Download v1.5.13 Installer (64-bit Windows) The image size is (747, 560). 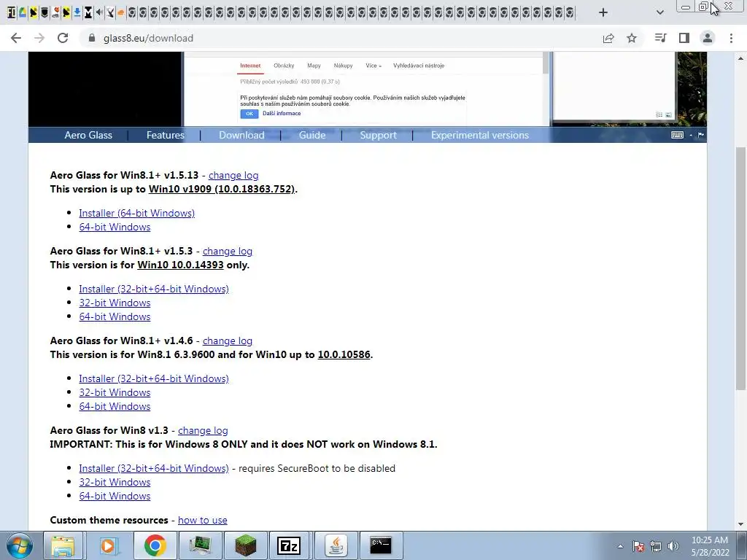[136, 213]
